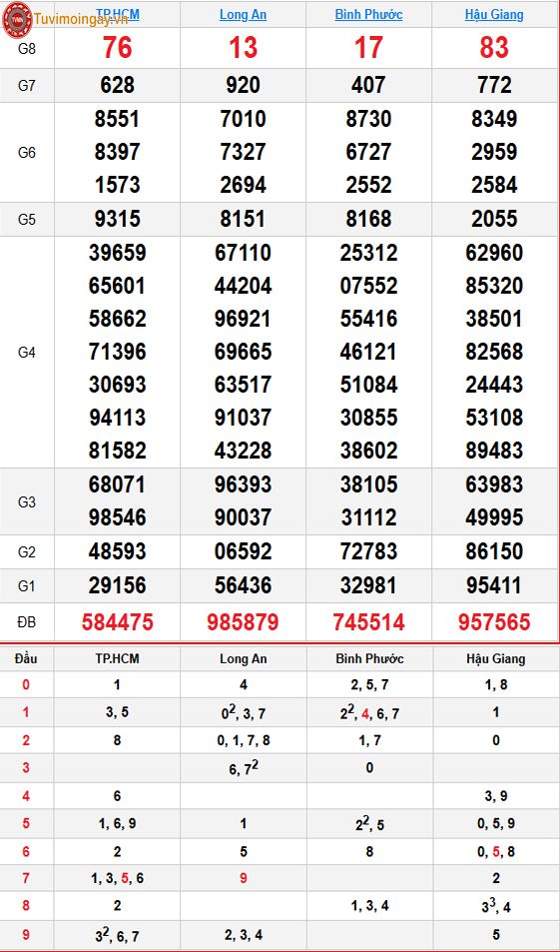This screenshot has width=560, height=952.
Task: Click the G7 number 920
Action: 243,85
